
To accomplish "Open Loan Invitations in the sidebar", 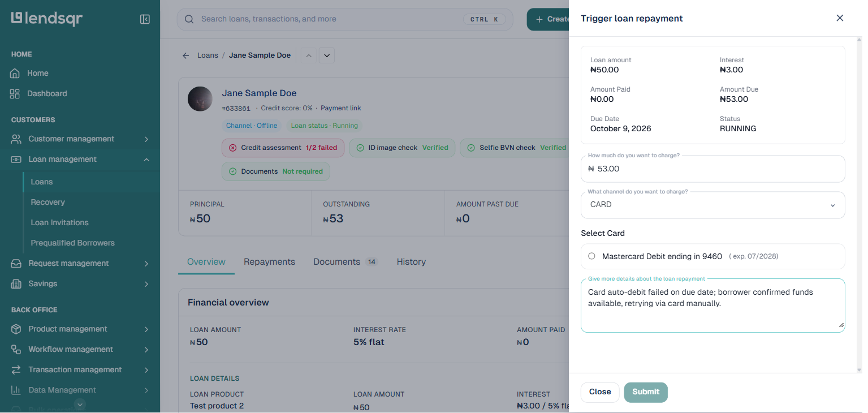I will point(59,223).
